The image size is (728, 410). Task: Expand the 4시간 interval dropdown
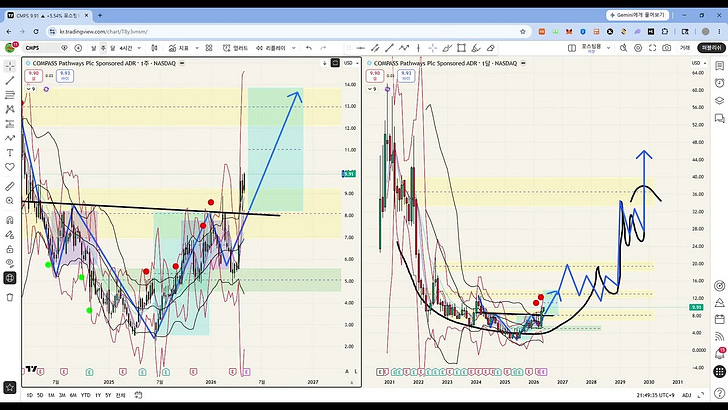pyautogui.click(x=139, y=48)
